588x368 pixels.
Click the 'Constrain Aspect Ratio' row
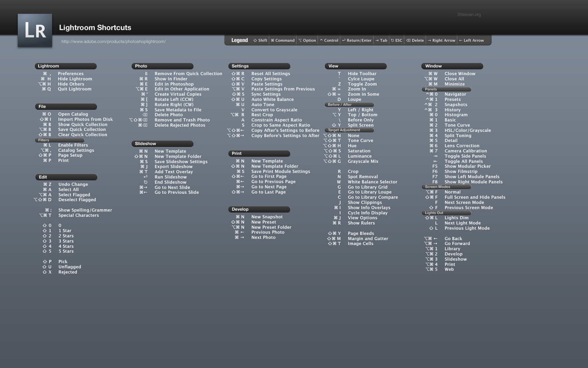pyautogui.click(x=271, y=120)
